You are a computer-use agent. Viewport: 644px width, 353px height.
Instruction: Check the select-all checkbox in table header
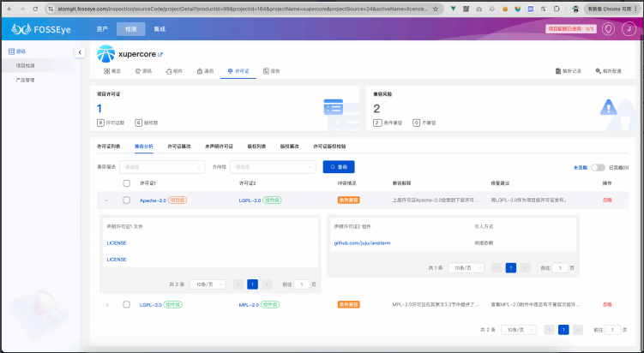pyautogui.click(x=127, y=183)
